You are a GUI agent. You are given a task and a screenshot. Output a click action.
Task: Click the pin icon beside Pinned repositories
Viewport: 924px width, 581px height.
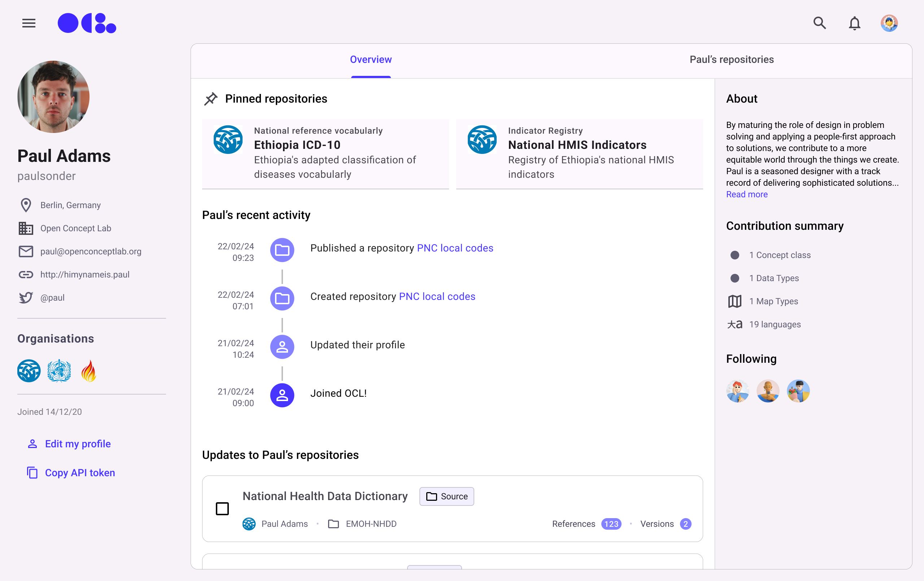tap(211, 99)
